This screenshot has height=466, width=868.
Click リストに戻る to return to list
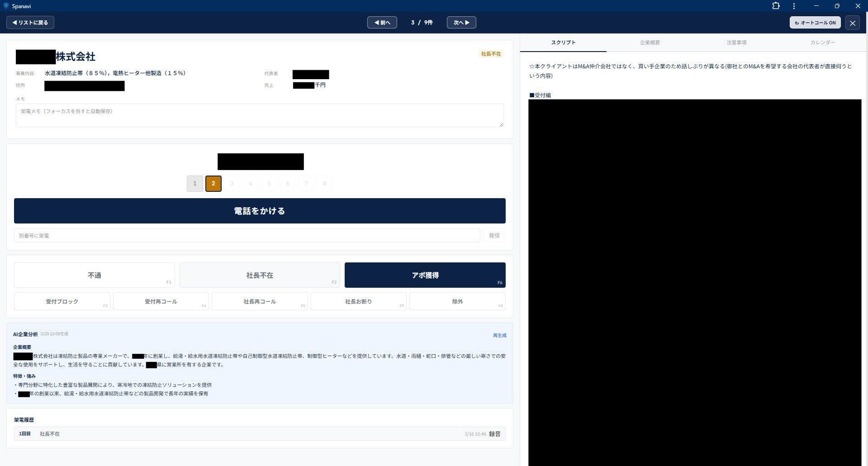pyautogui.click(x=30, y=22)
